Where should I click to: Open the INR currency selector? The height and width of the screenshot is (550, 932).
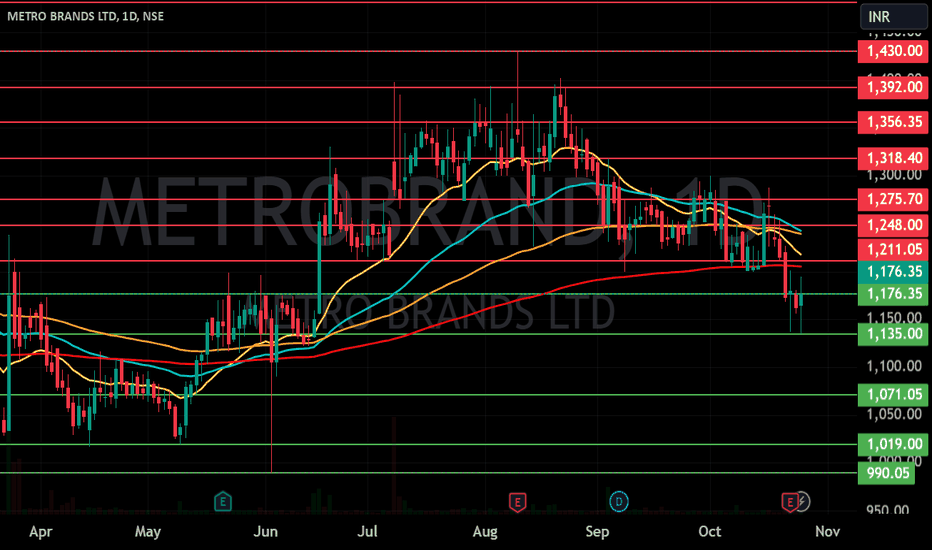(x=893, y=17)
